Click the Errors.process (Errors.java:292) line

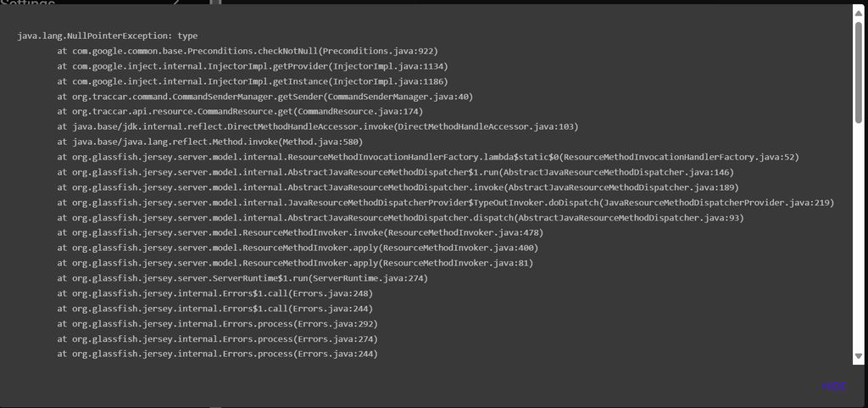[217, 324]
